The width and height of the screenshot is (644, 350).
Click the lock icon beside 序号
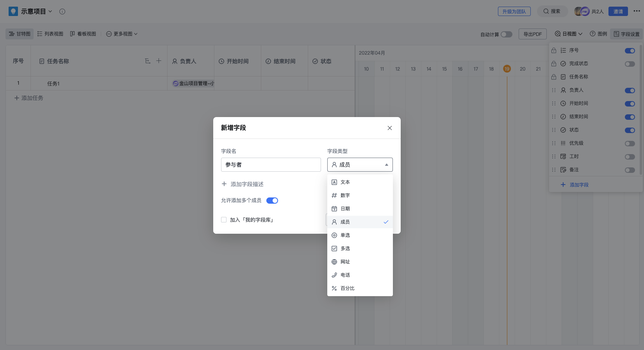coord(554,50)
